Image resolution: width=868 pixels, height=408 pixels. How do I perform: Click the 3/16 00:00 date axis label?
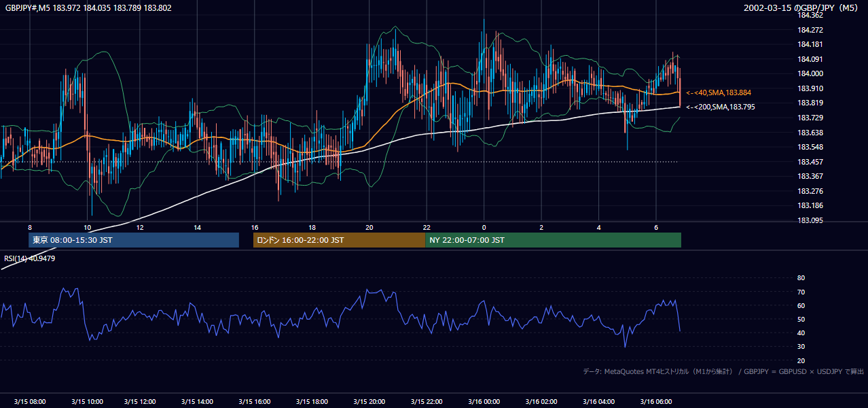(x=483, y=402)
